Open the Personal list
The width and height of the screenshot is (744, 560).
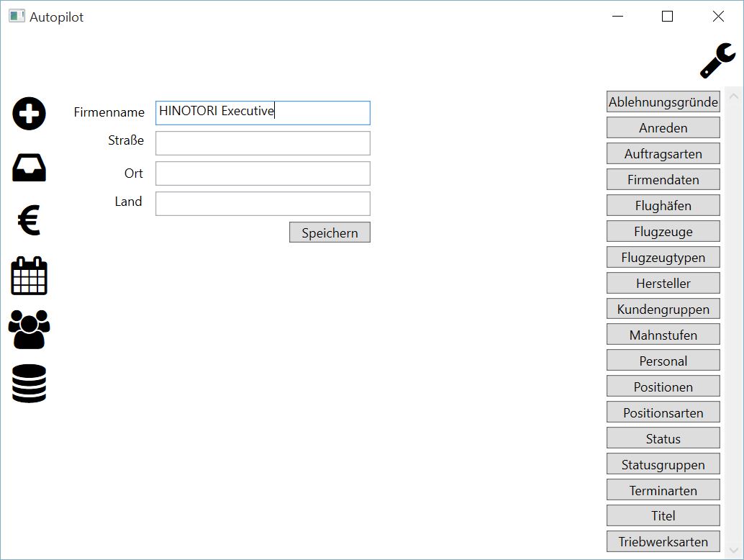[663, 361]
